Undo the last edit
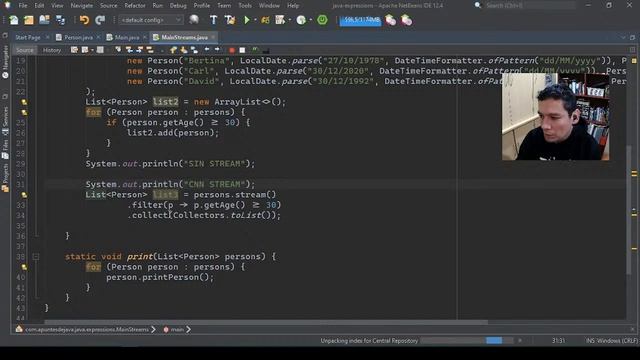Screen dimensions: 640x360 84,20
